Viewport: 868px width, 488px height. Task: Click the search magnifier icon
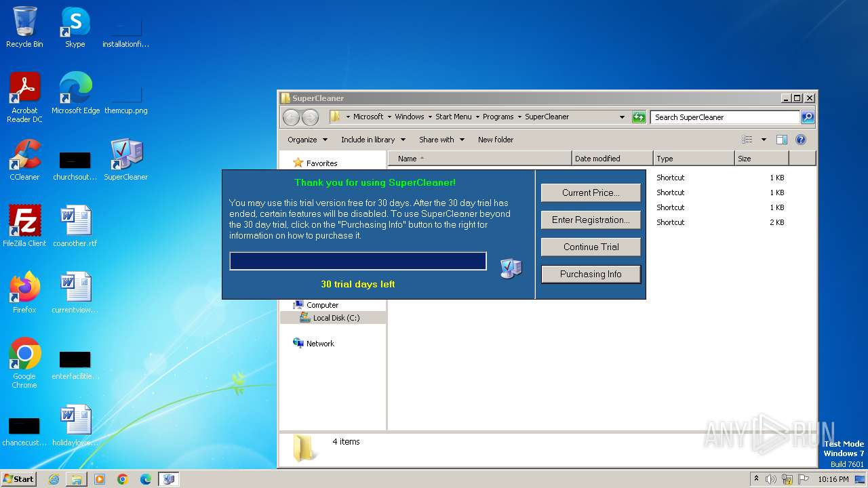807,117
